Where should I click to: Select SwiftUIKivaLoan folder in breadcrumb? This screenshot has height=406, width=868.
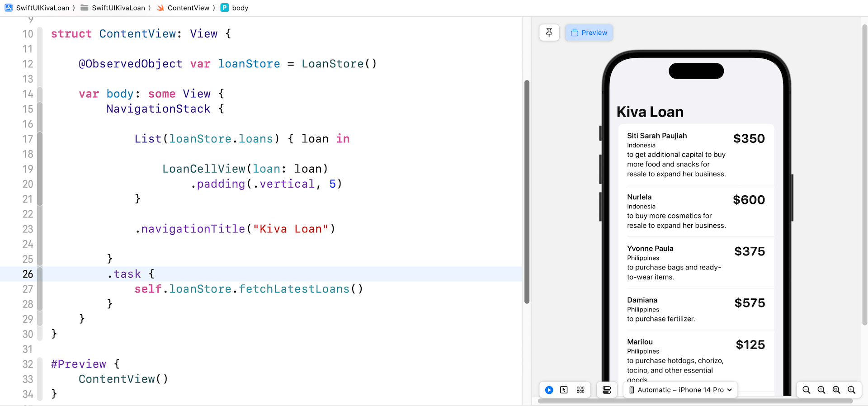(x=118, y=8)
